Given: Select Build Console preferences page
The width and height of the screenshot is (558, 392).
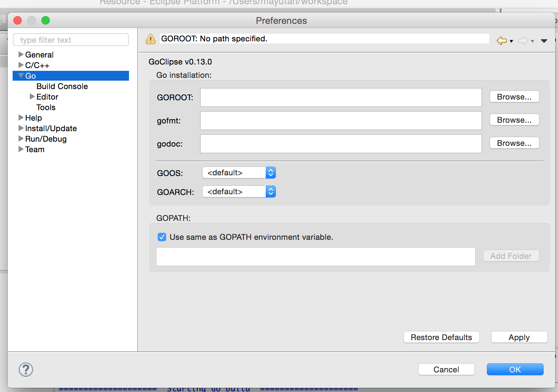Looking at the screenshot, I should click(x=62, y=86).
